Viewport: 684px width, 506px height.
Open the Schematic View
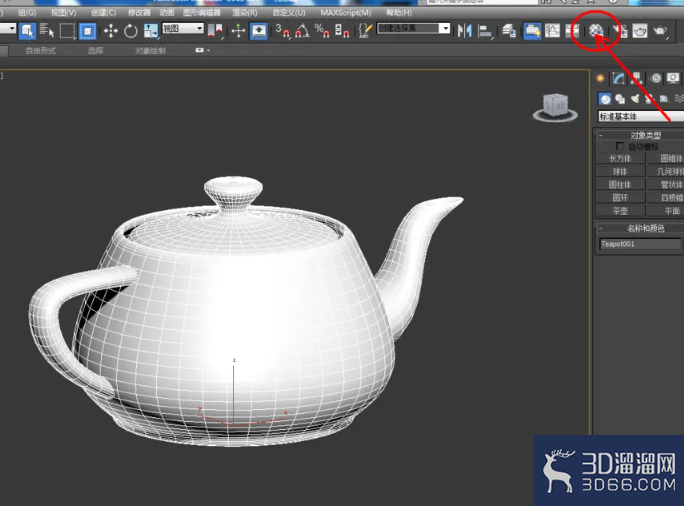[572, 31]
